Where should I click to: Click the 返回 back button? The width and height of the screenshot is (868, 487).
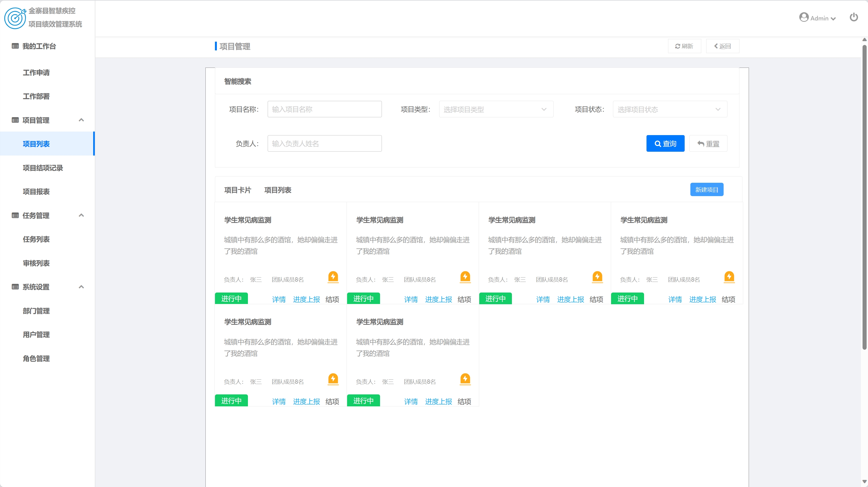[723, 46]
